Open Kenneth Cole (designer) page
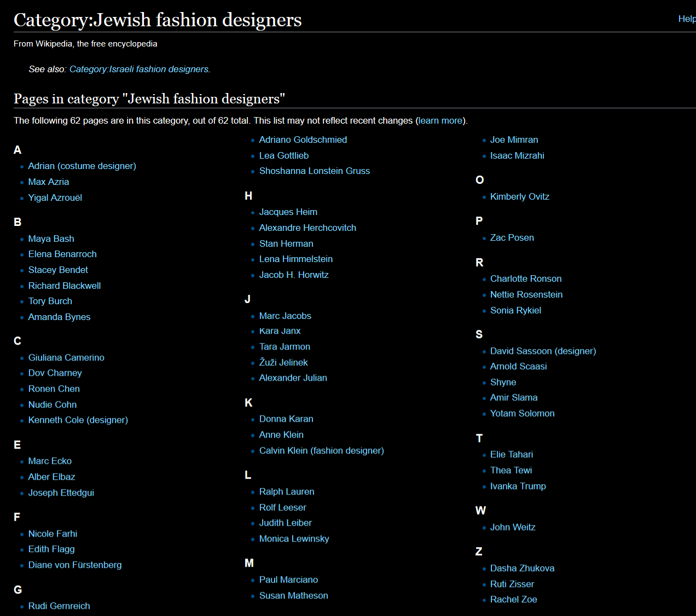Viewport: 696px width, 616px height. 78,420
